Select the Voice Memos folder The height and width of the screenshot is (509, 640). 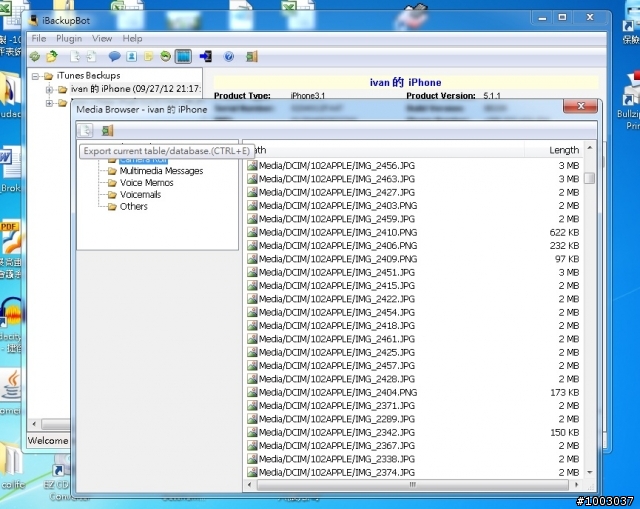pyautogui.click(x=147, y=182)
